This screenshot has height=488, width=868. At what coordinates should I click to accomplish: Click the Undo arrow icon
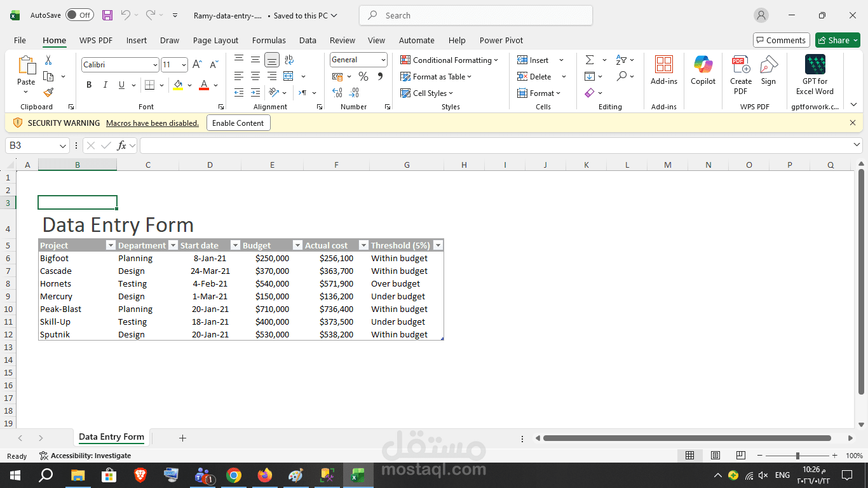pos(125,15)
